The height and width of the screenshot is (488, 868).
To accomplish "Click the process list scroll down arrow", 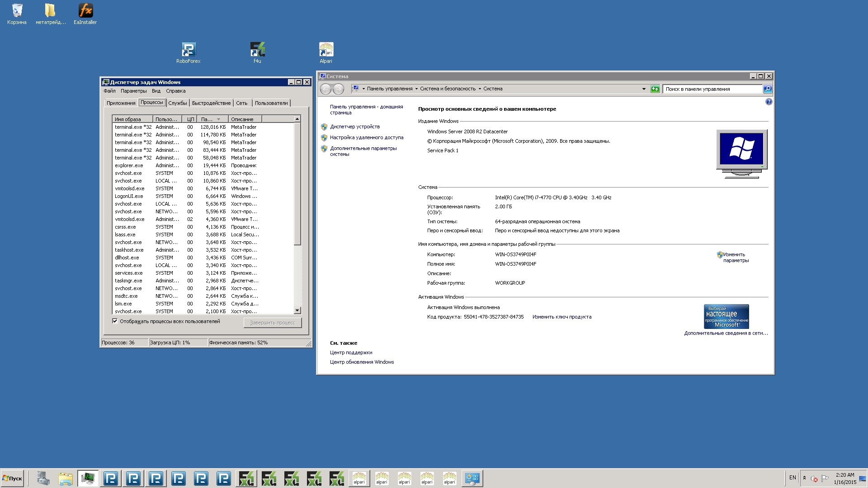I will point(297,310).
